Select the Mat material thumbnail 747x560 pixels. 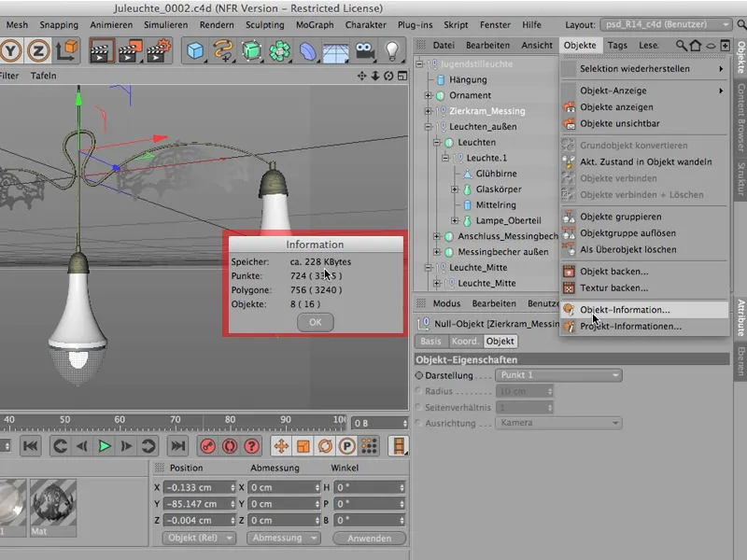click(x=53, y=508)
